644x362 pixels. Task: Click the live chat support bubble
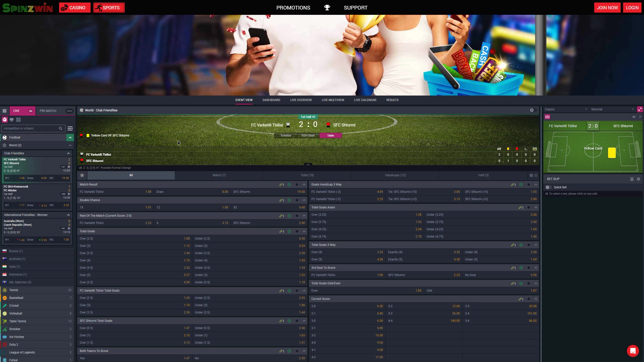[633, 350]
